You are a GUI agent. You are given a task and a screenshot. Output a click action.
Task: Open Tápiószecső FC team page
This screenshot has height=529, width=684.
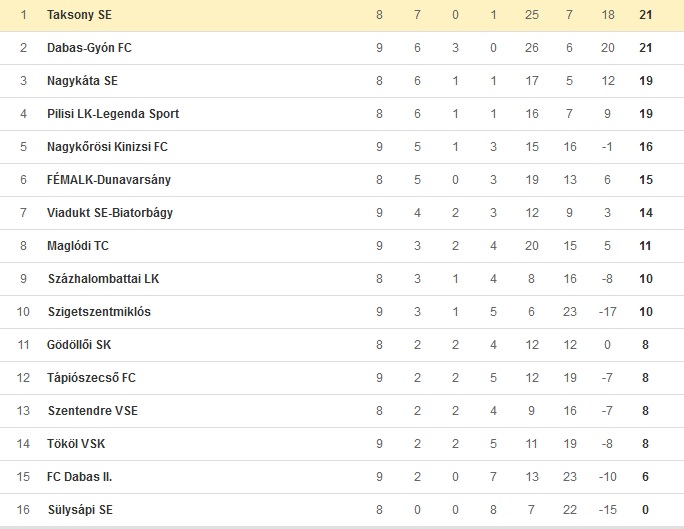coord(91,378)
